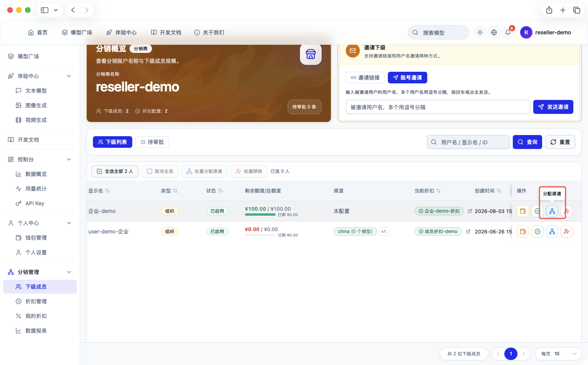Sort by 当前折扣 column sort icon
This screenshot has width=588, height=365.
[x=438, y=191]
